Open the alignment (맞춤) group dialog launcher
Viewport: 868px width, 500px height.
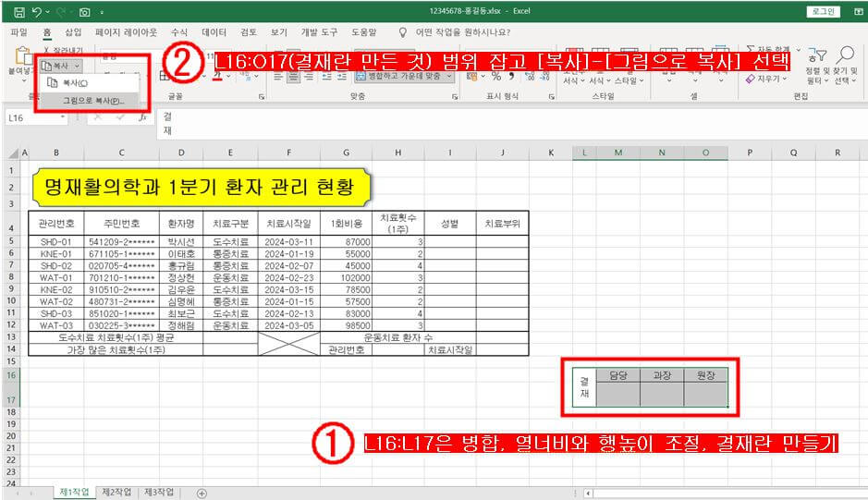point(455,97)
